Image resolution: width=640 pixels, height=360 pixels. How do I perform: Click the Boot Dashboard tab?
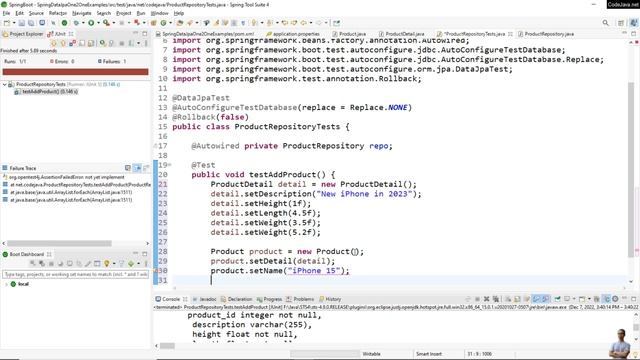27,254
